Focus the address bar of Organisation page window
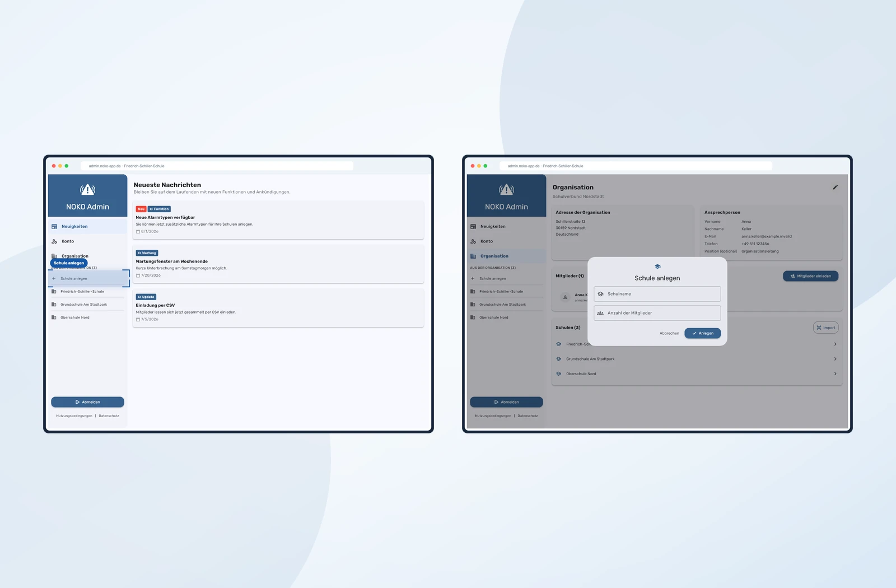Image resolution: width=896 pixels, height=588 pixels. [x=636, y=166]
